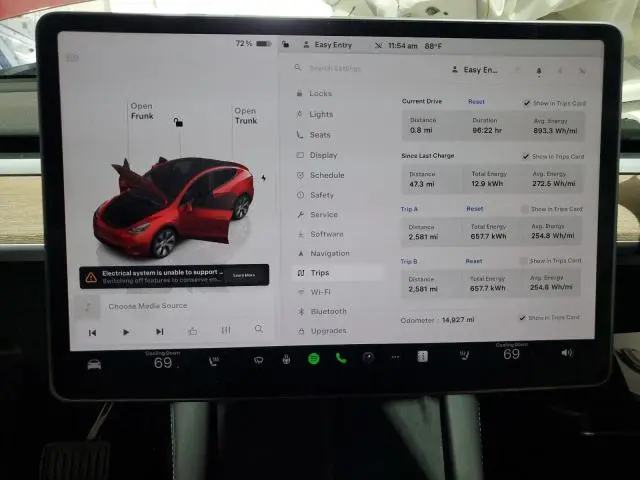
Task: Tap the media thumbs-up icon
Action: [x=193, y=331]
